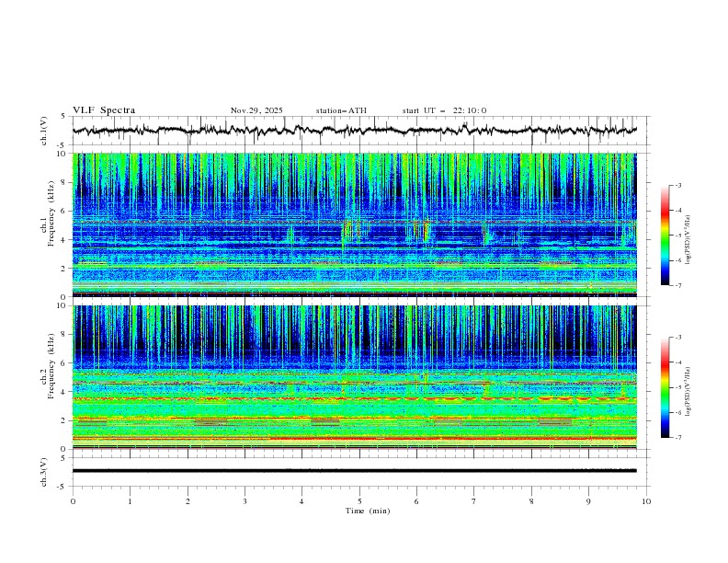728x563 pixels.
Task: Click inside the ch.1 spectrogram panel
Action: click(355, 224)
